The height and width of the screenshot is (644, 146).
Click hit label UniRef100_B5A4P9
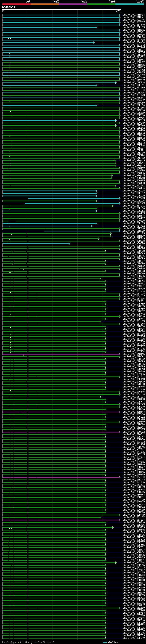pos(134,213)
